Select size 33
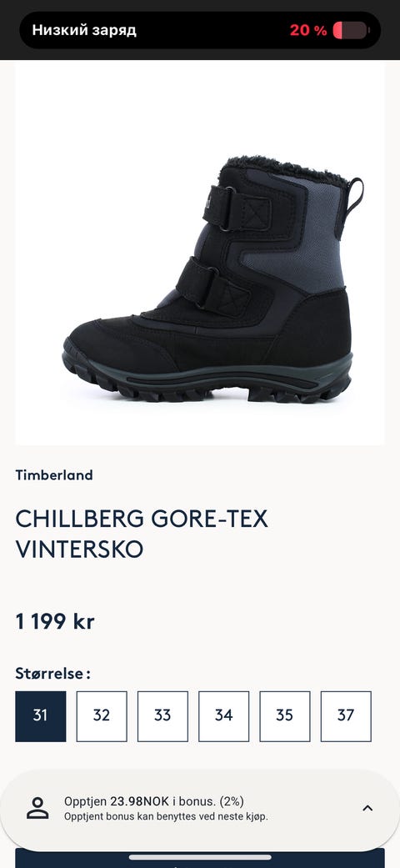 coord(162,715)
